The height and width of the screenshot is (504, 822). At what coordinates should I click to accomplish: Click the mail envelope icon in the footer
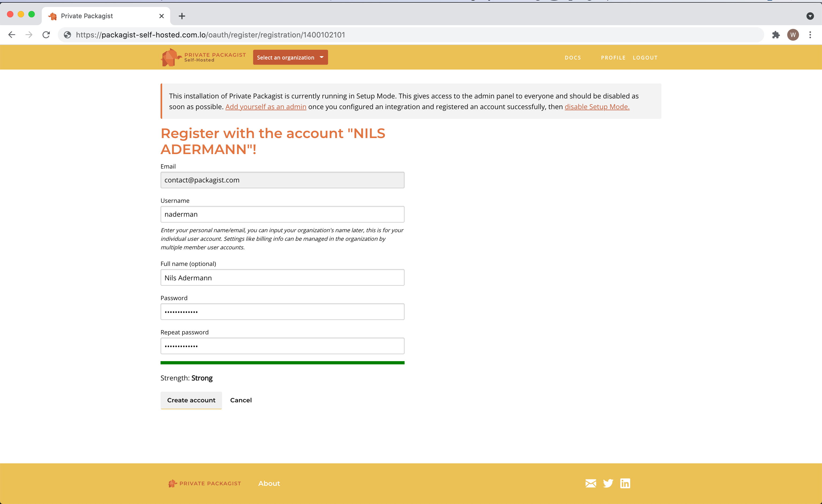(x=591, y=483)
